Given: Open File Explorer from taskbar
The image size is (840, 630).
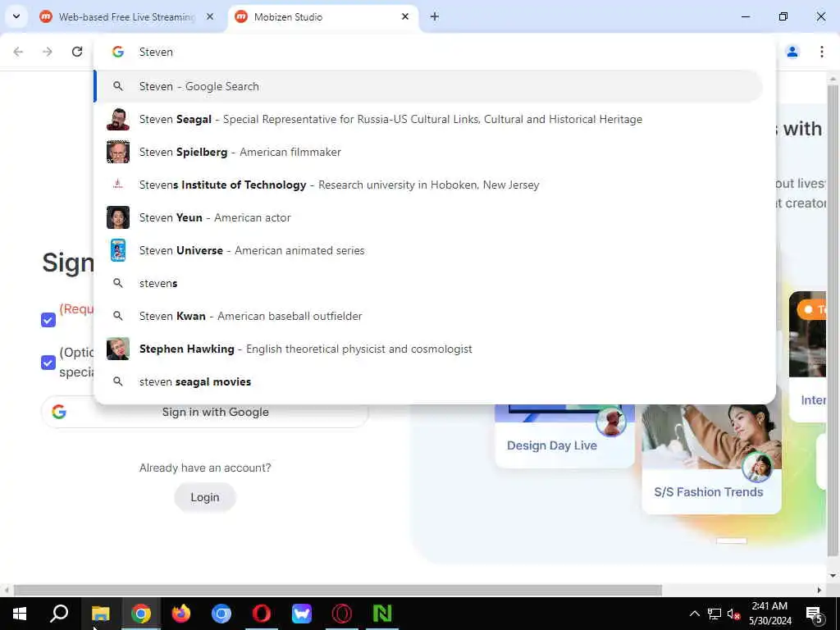Looking at the screenshot, I should click(x=100, y=614).
